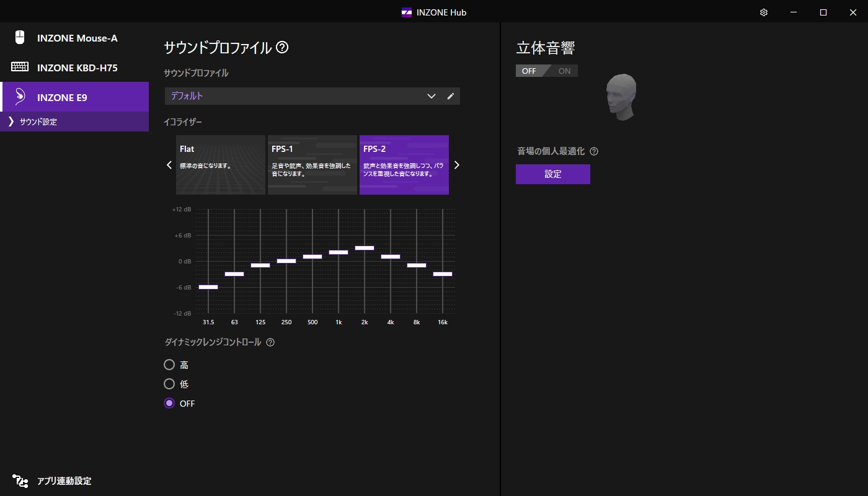Click the 2k equalizer slider handle
This screenshot has height=496, width=868.
click(365, 248)
